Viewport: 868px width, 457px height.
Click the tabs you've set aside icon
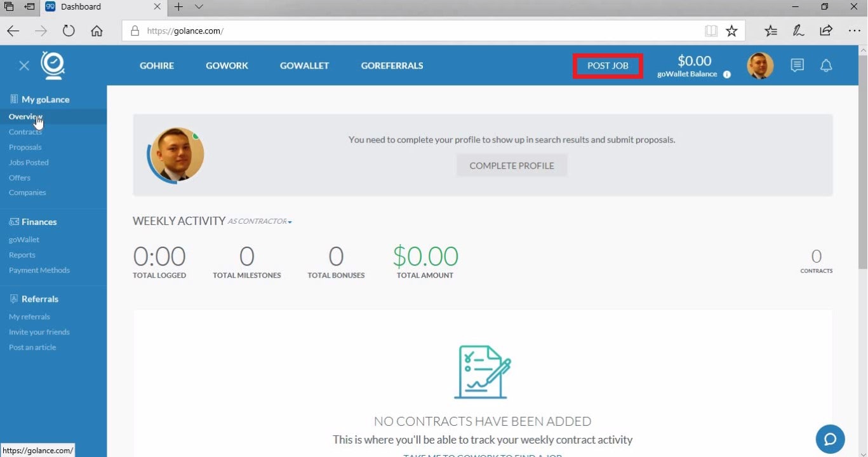tap(9, 7)
